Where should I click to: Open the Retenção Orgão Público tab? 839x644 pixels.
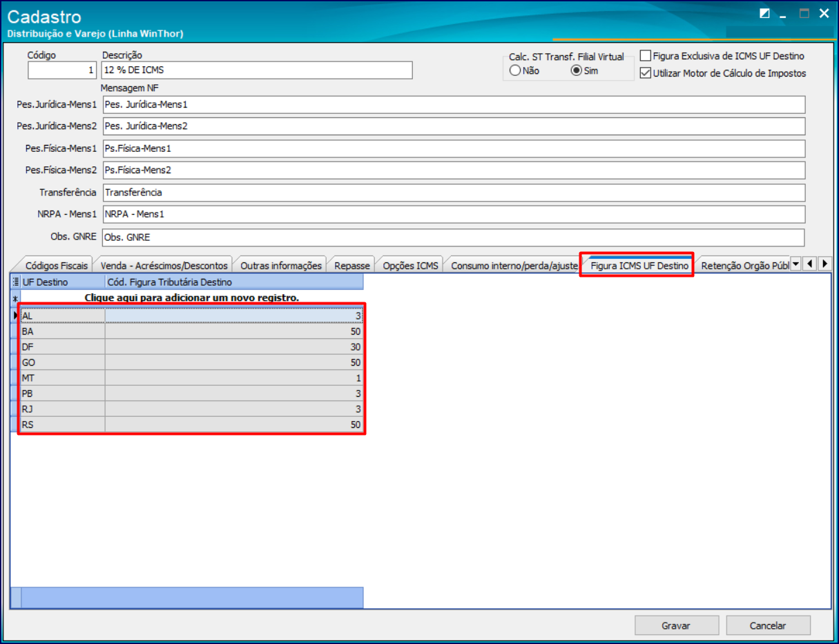tap(744, 265)
